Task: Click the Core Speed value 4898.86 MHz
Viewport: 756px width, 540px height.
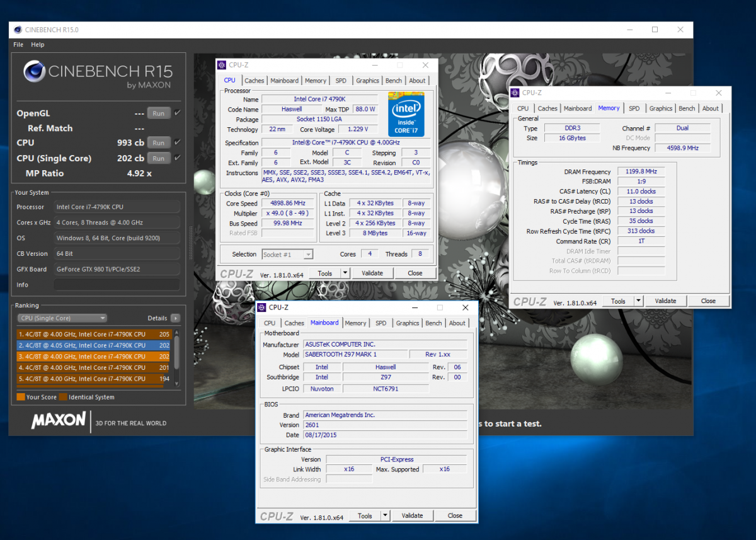Action: pos(288,204)
